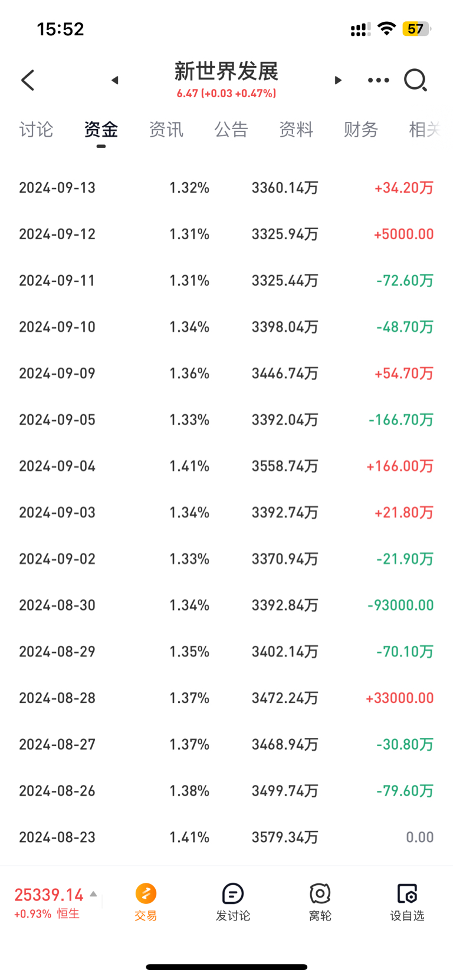The height and width of the screenshot is (980, 453).
Task: Open the 资料 tab
Action: (296, 130)
